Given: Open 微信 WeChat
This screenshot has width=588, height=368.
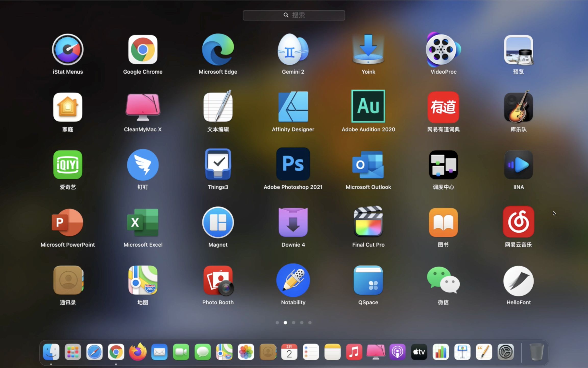Looking at the screenshot, I should click(443, 280).
